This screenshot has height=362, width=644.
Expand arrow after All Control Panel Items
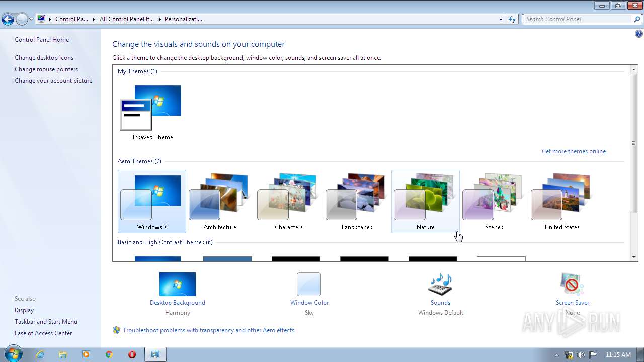(159, 19)
